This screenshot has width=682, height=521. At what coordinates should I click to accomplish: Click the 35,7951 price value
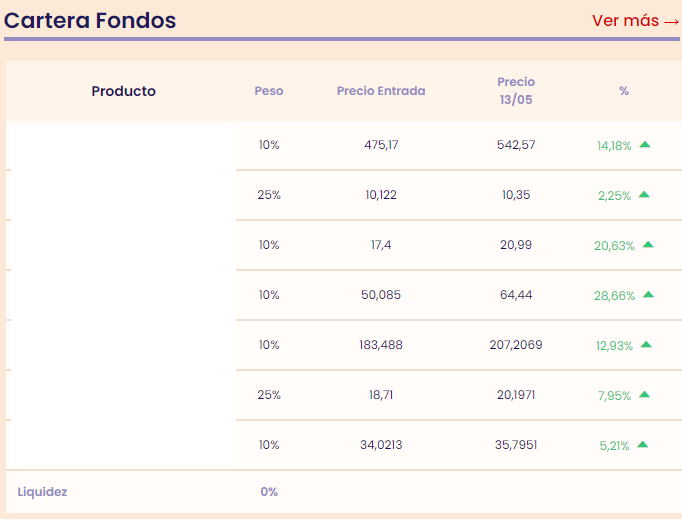click(516, 445)
